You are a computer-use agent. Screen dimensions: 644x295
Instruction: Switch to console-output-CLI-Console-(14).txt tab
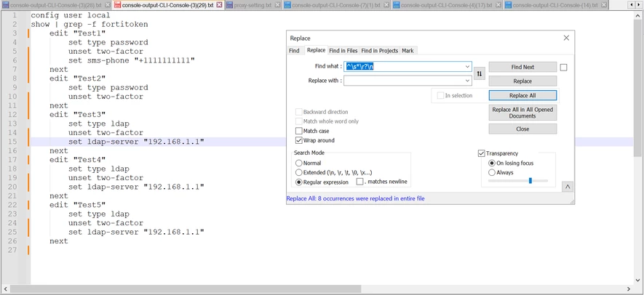(557, 5)
